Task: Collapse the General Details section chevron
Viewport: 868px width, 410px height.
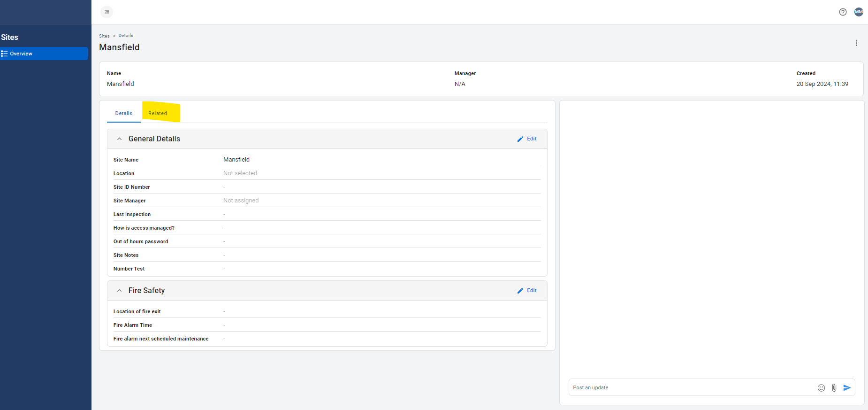Action: (x=120, y=139)
